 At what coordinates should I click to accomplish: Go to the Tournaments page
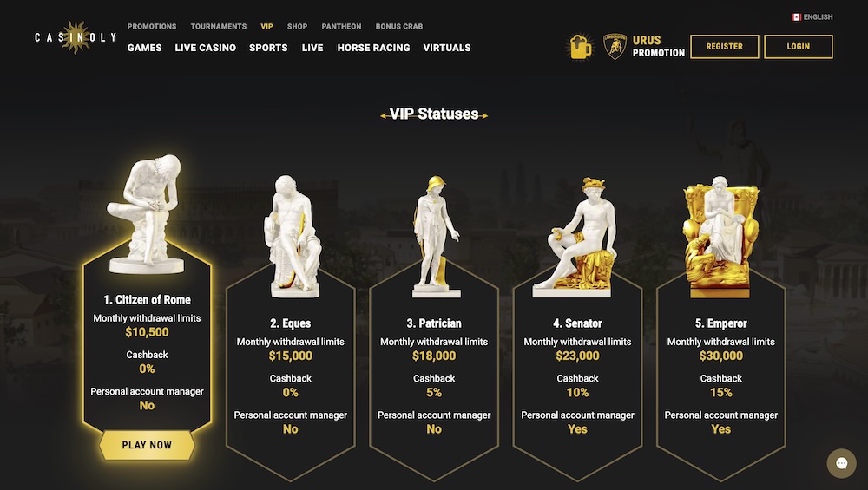click(x=219, y=27)
